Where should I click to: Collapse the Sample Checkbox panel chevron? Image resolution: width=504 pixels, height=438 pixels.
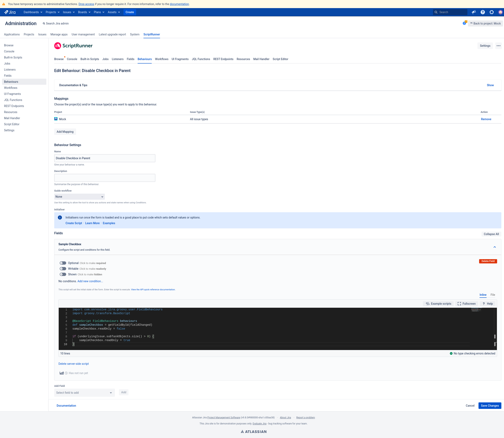tap(495, 247)
